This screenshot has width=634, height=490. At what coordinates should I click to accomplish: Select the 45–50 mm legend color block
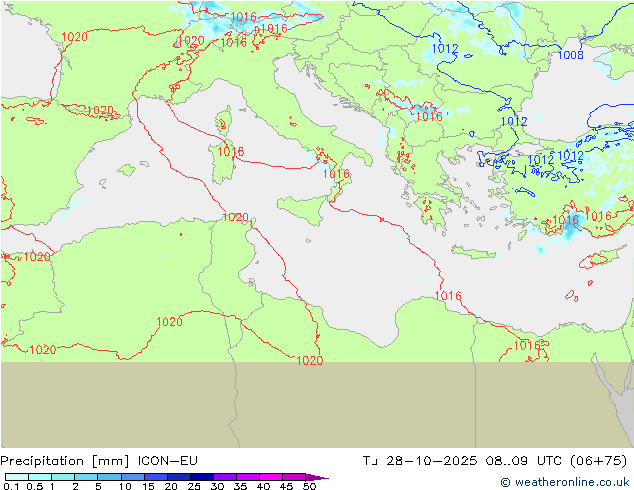[x=294, y=477]
